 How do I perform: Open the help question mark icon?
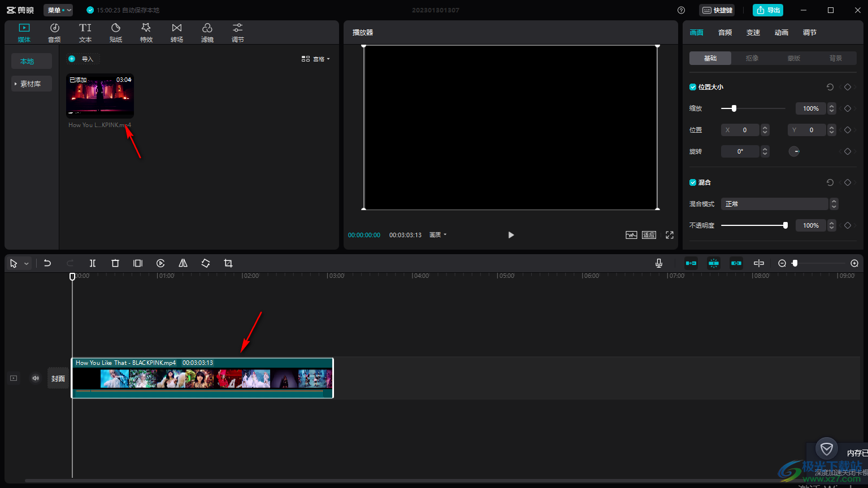(x=681, y=10)
